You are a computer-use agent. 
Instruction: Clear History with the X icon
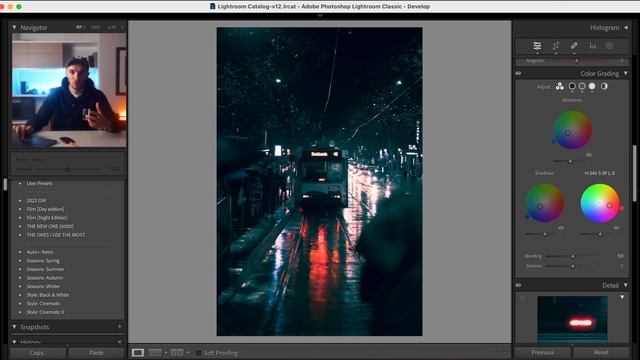pyautogui.click(x=120, y=342)
